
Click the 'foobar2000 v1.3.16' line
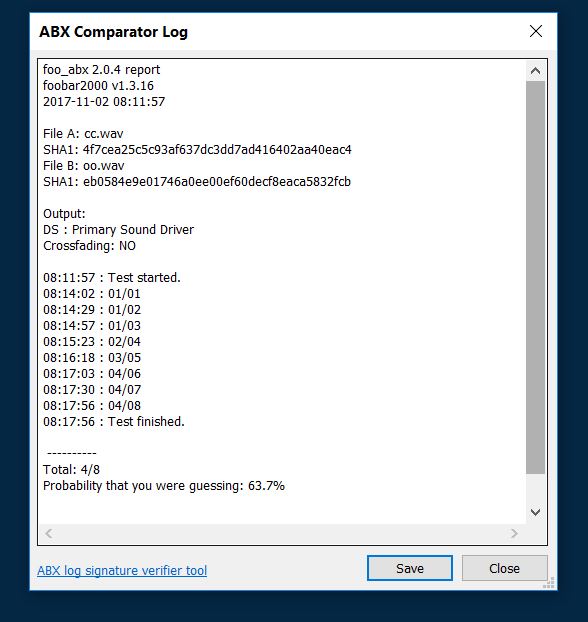click(x=98, y=86)
